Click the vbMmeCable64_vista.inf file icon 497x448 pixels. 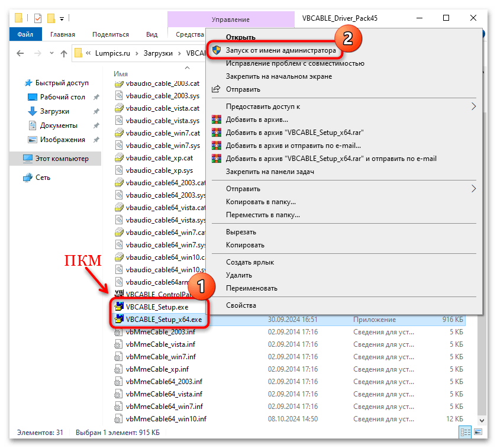click(x=118, y=394)
